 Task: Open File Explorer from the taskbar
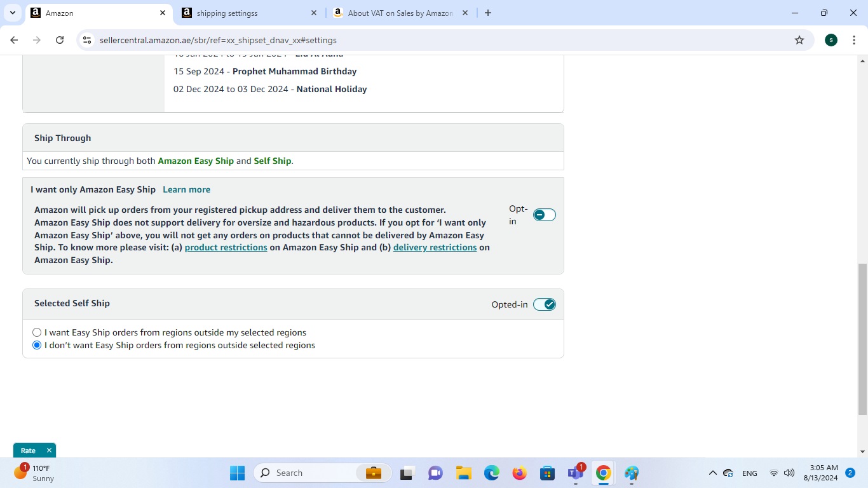tap(463, 473)
